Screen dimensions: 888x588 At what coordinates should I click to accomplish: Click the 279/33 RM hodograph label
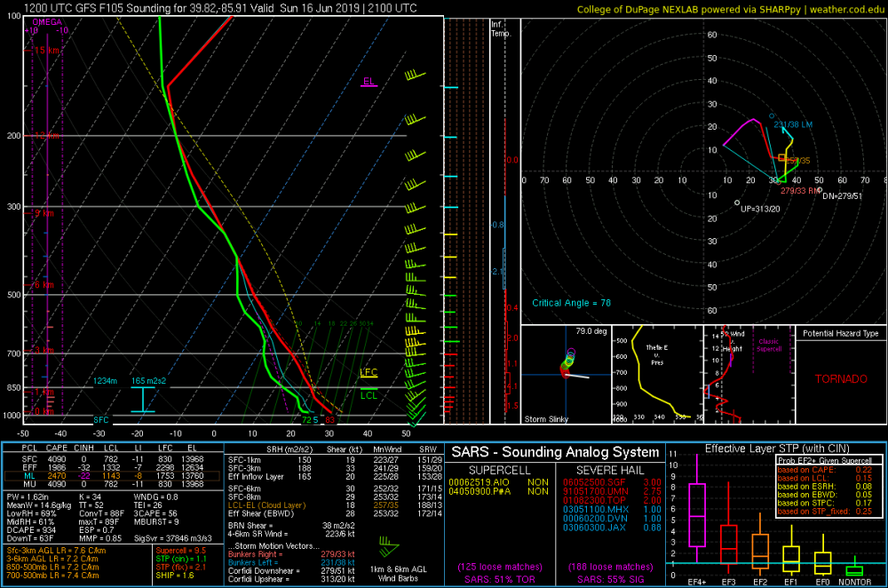tap(800, 191)
